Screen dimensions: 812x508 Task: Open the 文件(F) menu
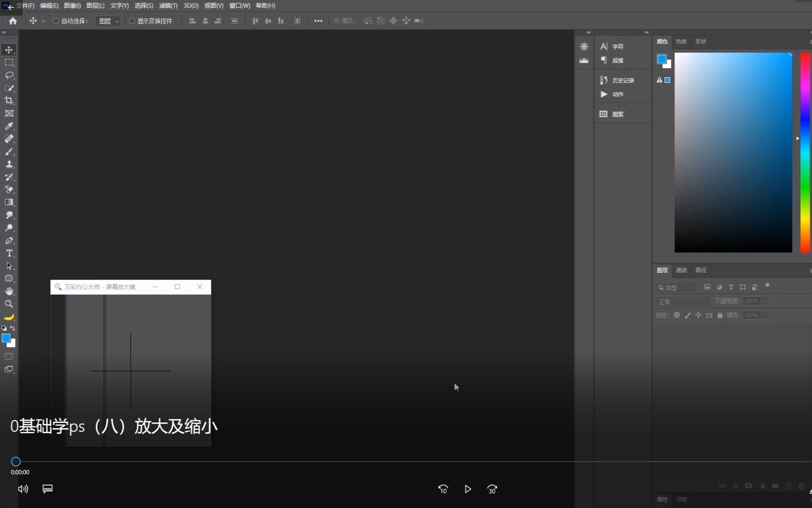pyautogui.click(x=25, y=6)
